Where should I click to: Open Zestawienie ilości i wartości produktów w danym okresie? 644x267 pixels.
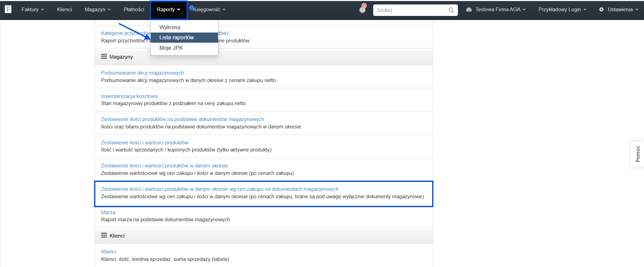164,166
